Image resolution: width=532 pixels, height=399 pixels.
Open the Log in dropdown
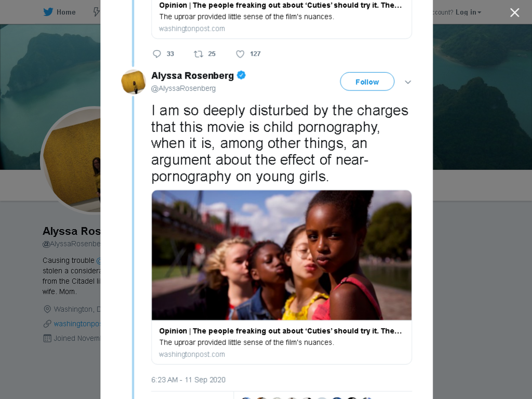pyautogui.click(x=468, y=12)
